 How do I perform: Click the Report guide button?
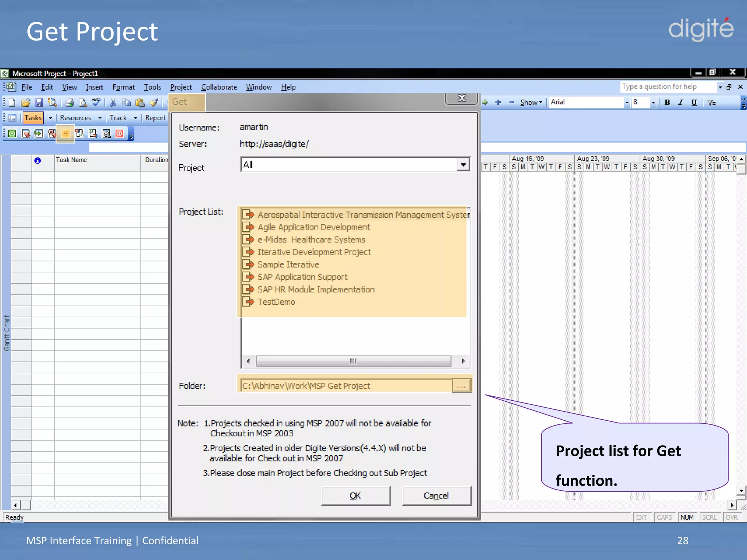[155, 118]
